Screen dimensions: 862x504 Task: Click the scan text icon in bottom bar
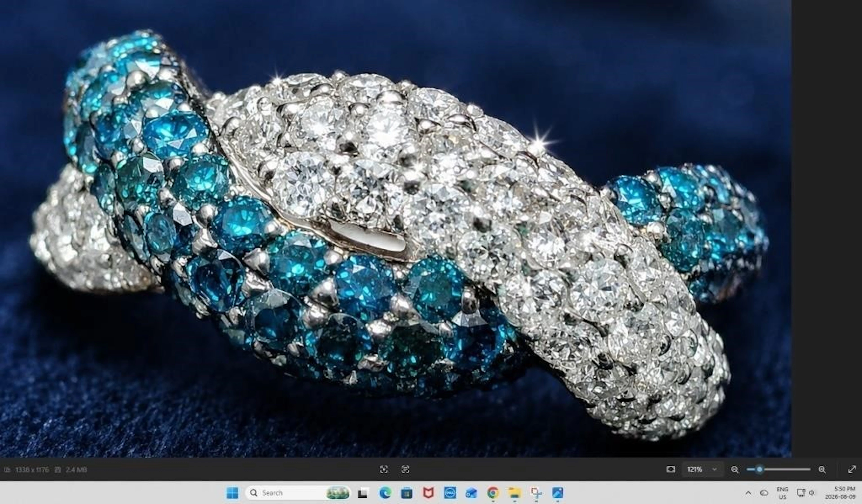coord(405,469)
